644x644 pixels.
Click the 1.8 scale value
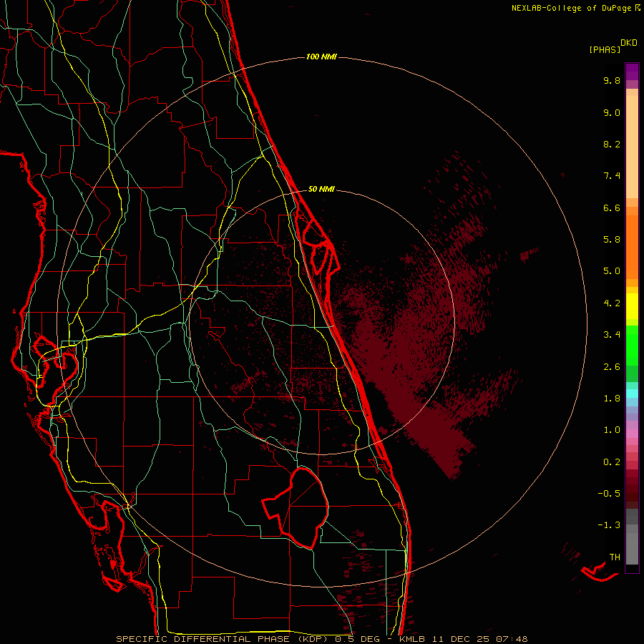612,399
